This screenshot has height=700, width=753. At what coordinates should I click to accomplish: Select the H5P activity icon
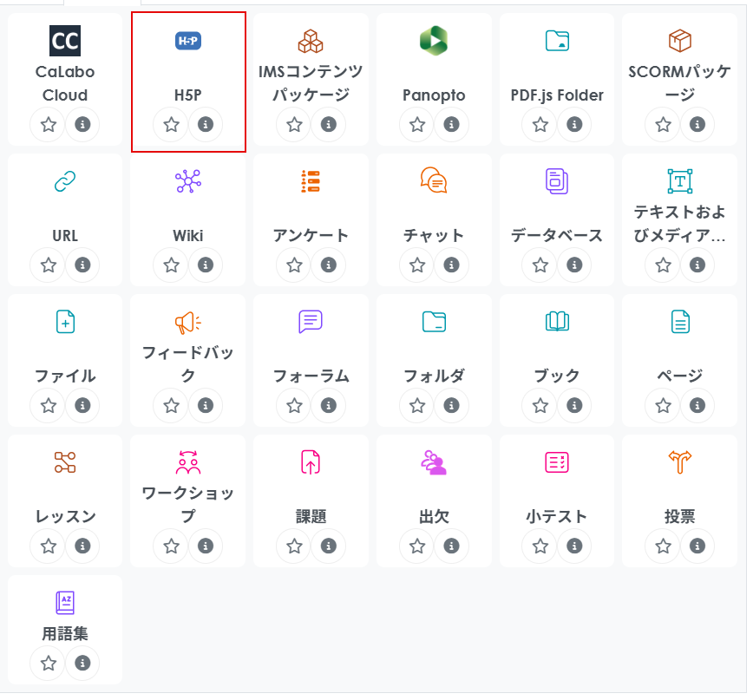point(188,41)
